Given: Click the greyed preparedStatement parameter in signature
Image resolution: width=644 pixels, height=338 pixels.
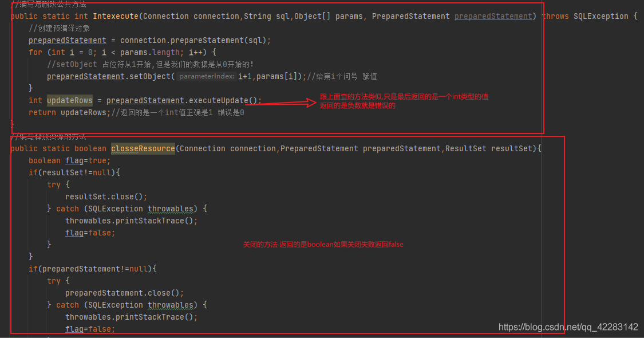Looking at the screenshot, I should 493,17.
